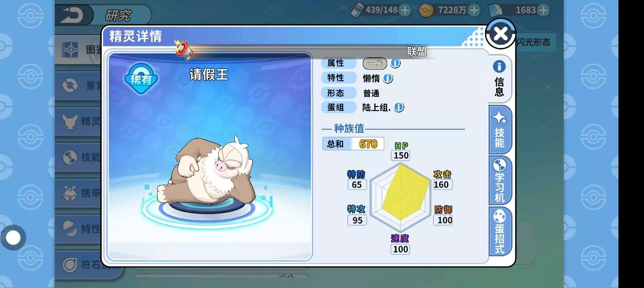
Task: Open the 学习机 side tab
Action: coord(500,180)
